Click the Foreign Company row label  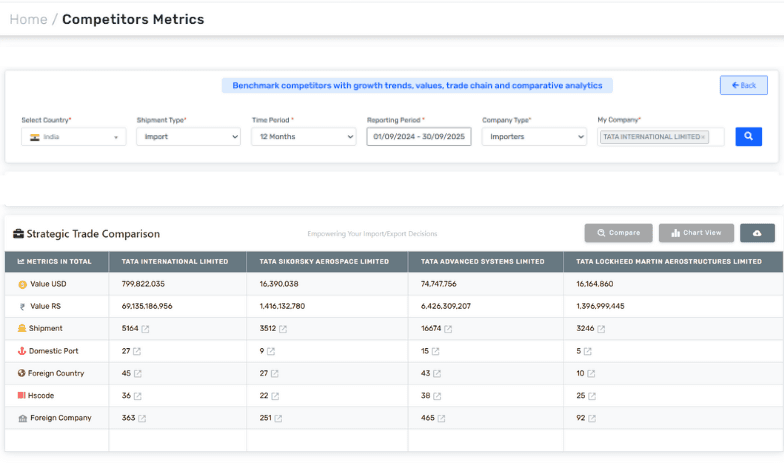(60, 418)
